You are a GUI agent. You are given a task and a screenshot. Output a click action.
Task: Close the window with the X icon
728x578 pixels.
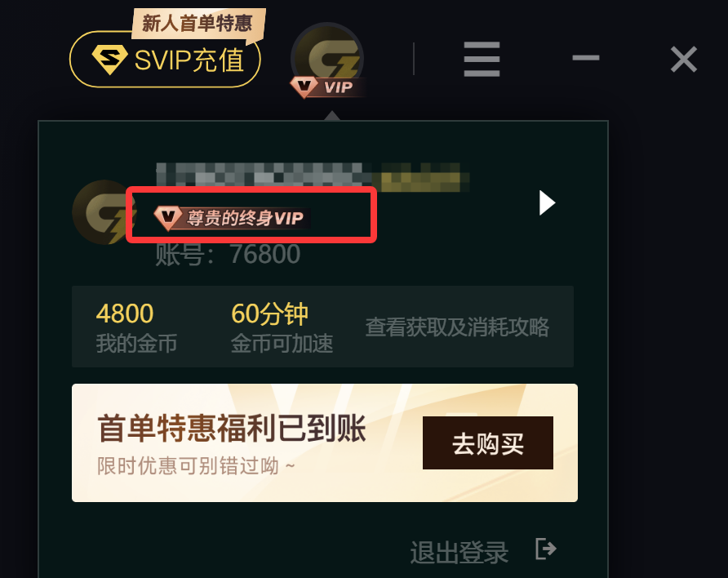pos(684,59)
